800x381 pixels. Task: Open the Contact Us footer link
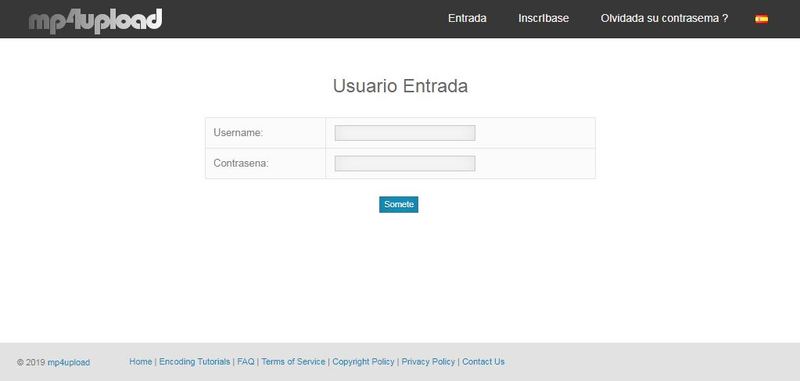(483, 362)
